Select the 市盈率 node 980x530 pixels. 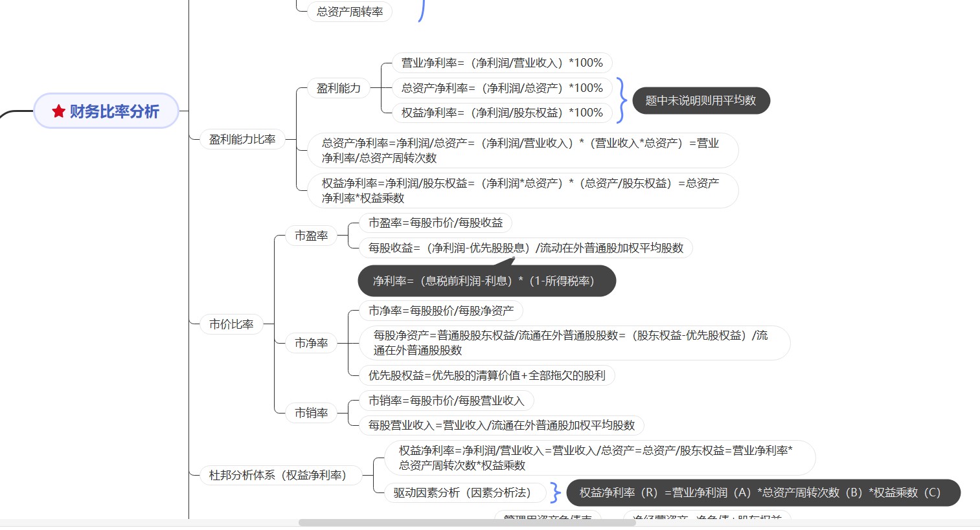pyautogui.click(x=311, y=236)
